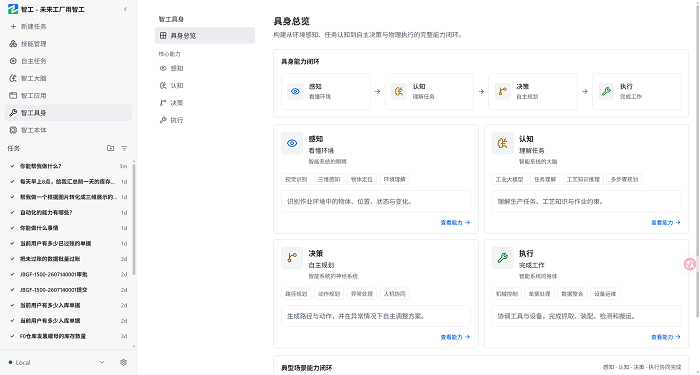Select 感知 under 核心能力 navigation
700x375 pixels.
pos(205,68)
